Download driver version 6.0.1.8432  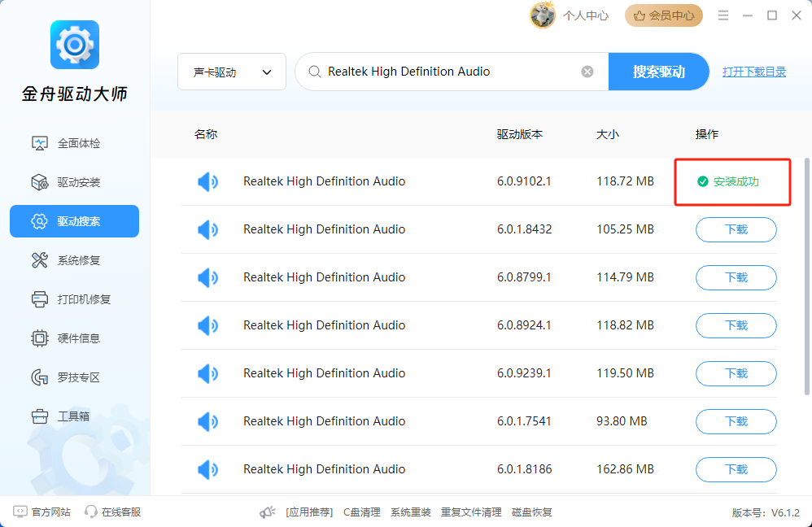pyautogui.click(x=736, y=229)
